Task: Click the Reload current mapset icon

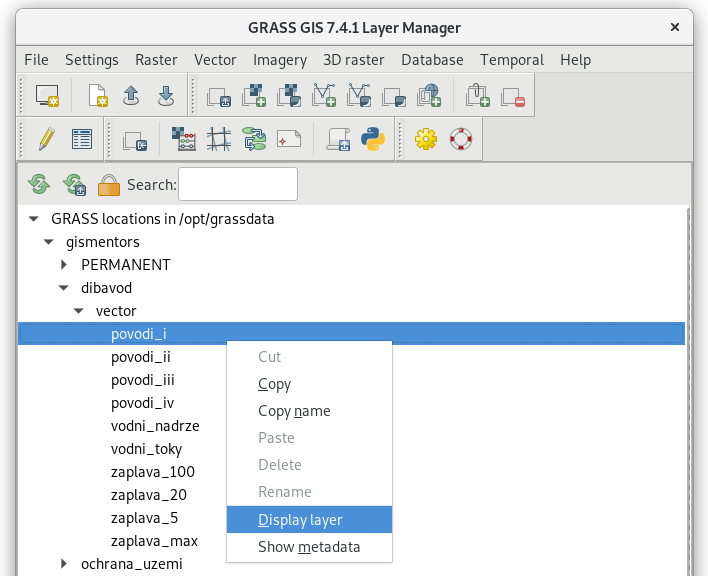Action: pos(75,184)
